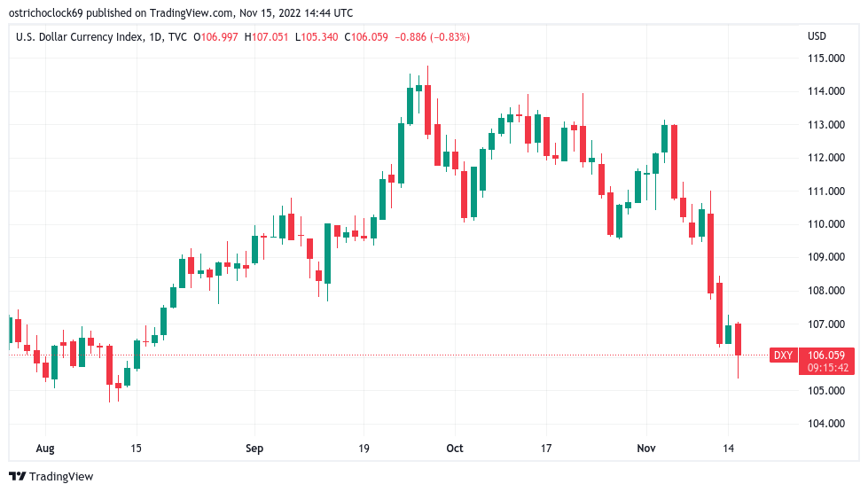Viewport: 868px width, 492px height.
Task: Select the USD currency label
Action: [817, 36]
